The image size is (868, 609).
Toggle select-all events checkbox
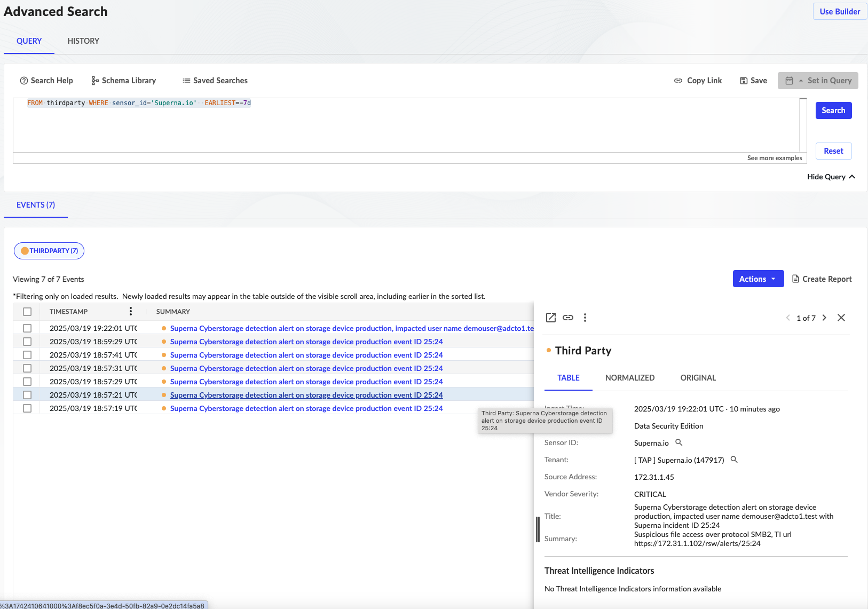[x=27, y=312]
